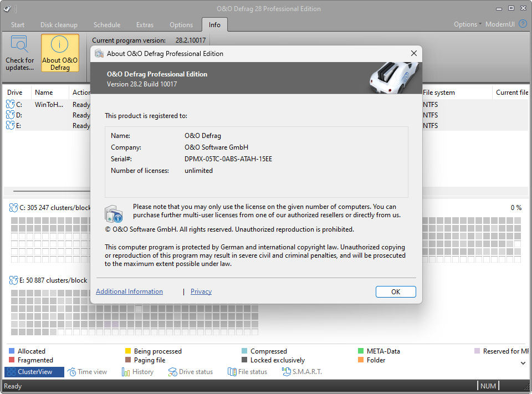Click the Paging file brown swatch

coord(128,360)
